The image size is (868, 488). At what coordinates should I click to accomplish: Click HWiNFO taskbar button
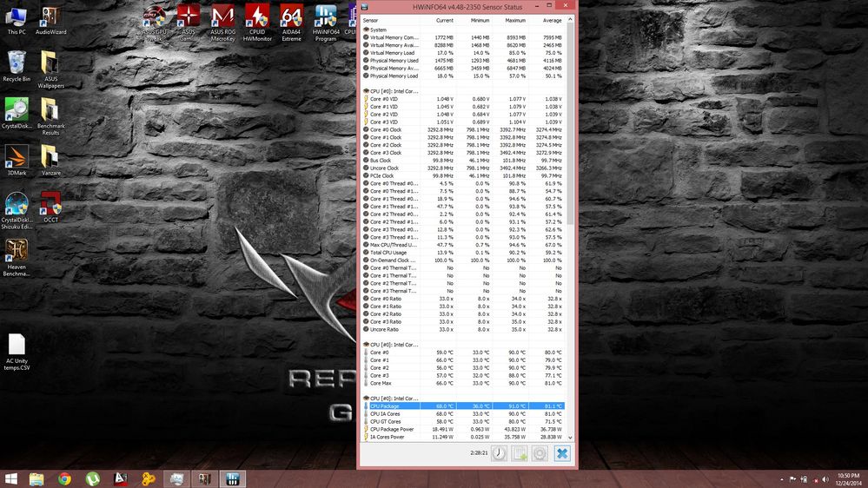click(x=233, y=479)
